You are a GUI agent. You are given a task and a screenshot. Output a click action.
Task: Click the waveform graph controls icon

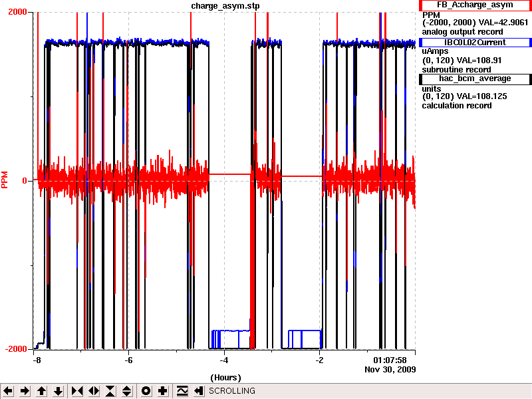point(182,391)
